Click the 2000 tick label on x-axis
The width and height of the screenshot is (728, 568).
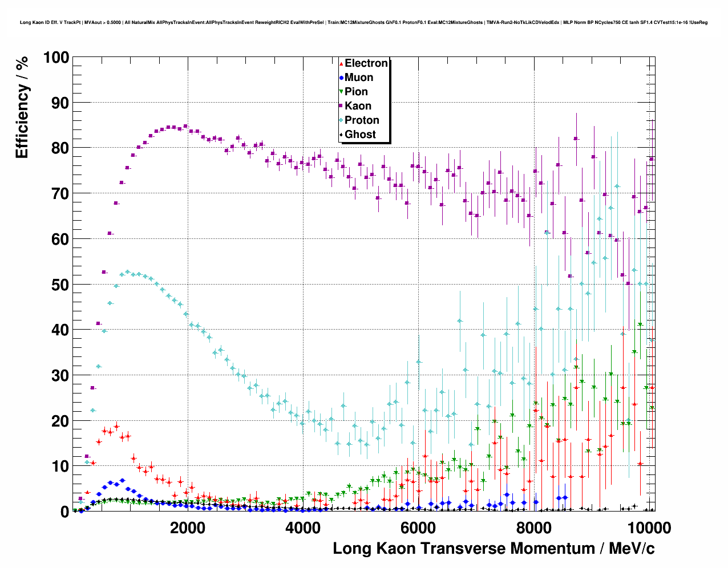pyautogui.click(x=188, y=528)
